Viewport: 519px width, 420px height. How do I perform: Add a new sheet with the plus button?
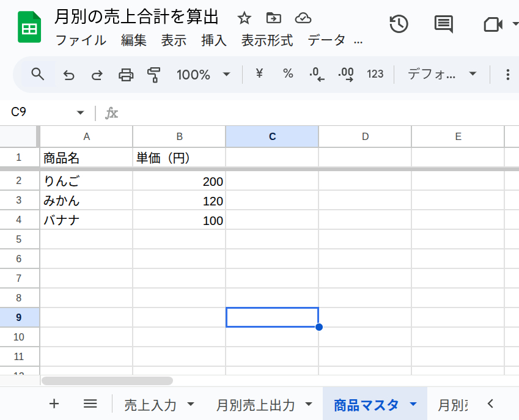coord(54,403)
